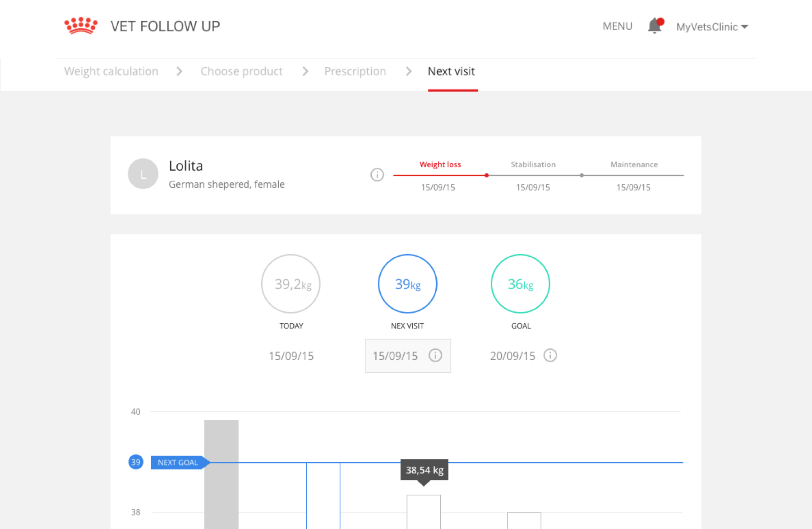The height and width of the screenshot is (529, 812).
Task: Click the Weight loss phase label
Action: point(440,164)
